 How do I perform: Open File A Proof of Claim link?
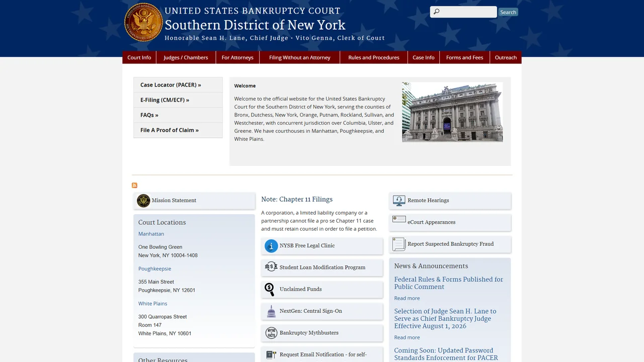click(170, 130)
